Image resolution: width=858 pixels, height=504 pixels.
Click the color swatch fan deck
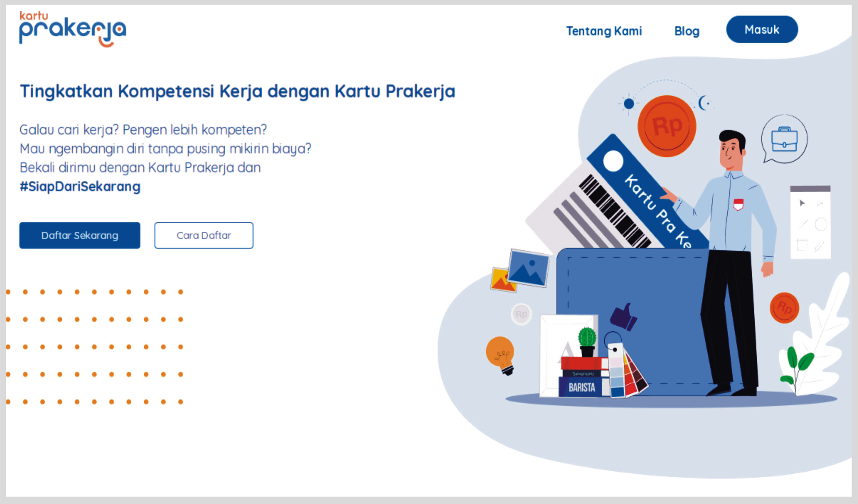tap(626, 371)
